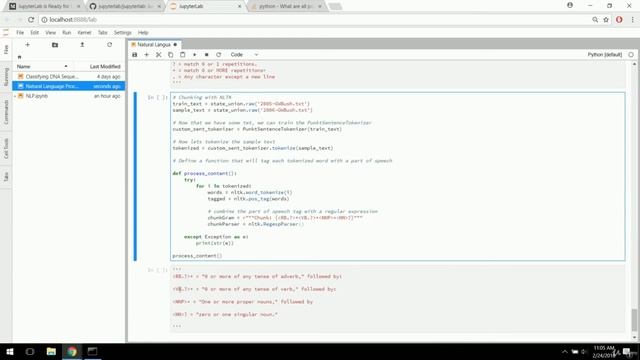Open the cell type Code dropdown

(x=244, y=55)
